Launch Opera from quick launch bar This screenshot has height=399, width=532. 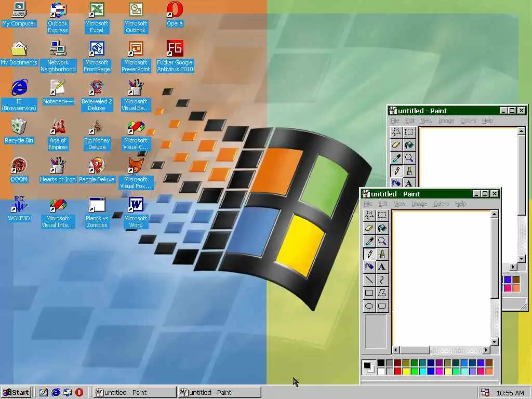[79, 393]
